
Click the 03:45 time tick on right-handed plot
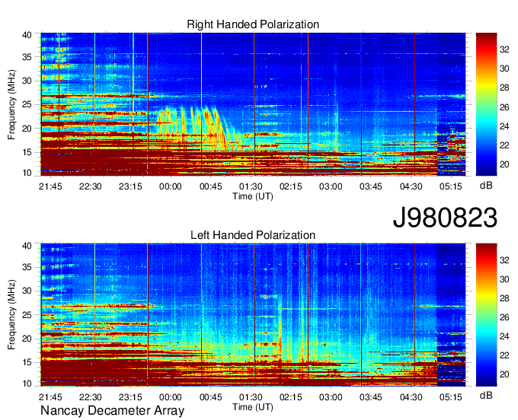371,186
